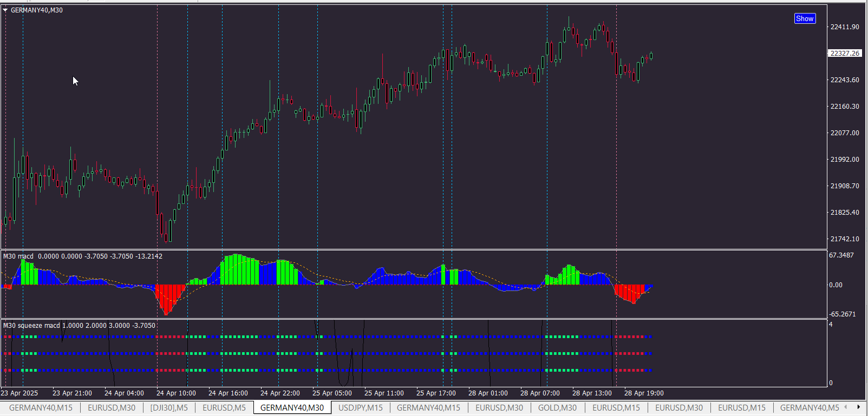
Task: Click the M30 macd indicator label
Action: point(18,256)
